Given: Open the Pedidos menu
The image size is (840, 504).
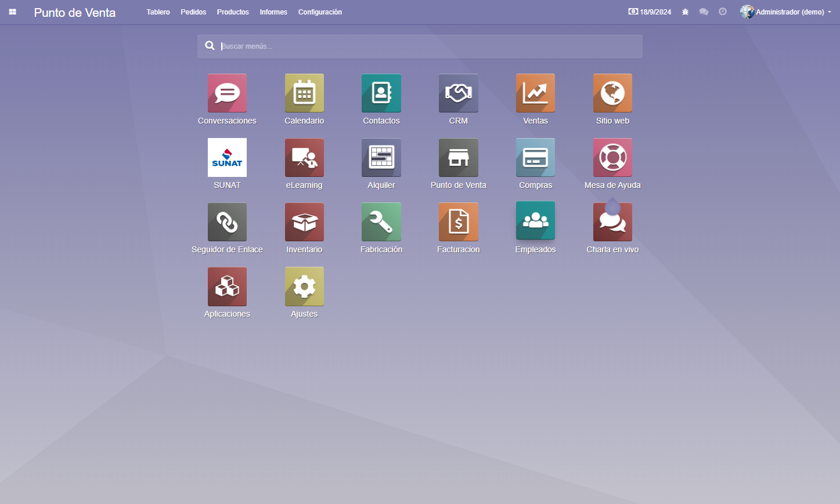Looking at the screenshot, I should tap(193, 12).
